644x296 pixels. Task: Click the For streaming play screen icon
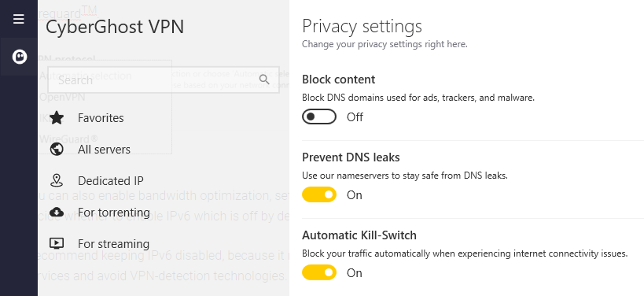[x=57, y=243]
